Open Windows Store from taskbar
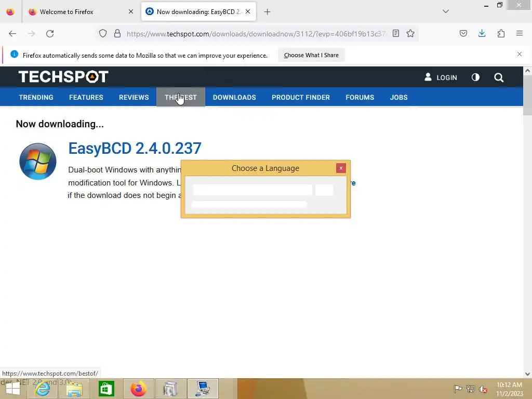 pos(106,389)
